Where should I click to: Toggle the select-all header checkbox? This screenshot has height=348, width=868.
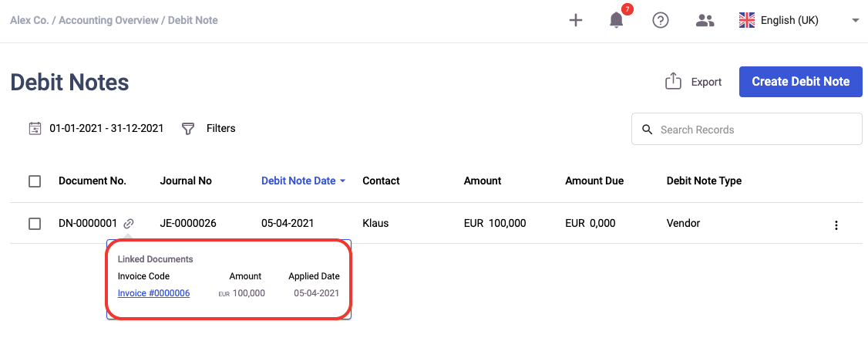[35, 181]
